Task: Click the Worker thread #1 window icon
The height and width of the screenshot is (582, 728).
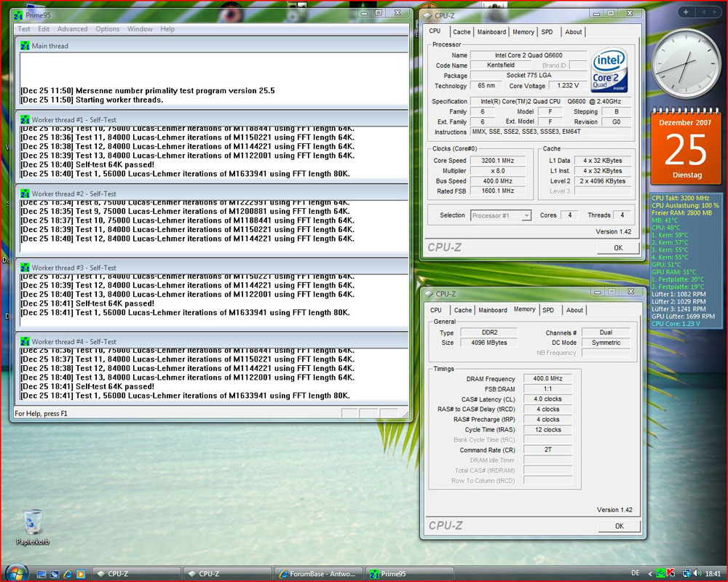Action: coord(25,119)
